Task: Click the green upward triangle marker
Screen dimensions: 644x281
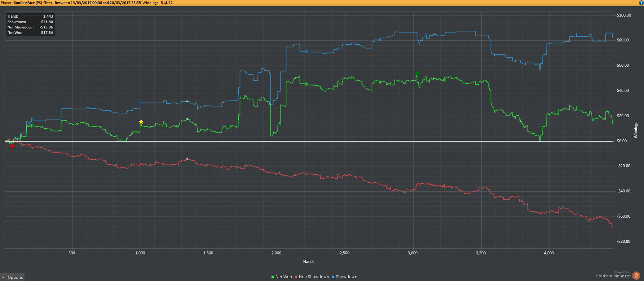Action: tap(417, 73)
